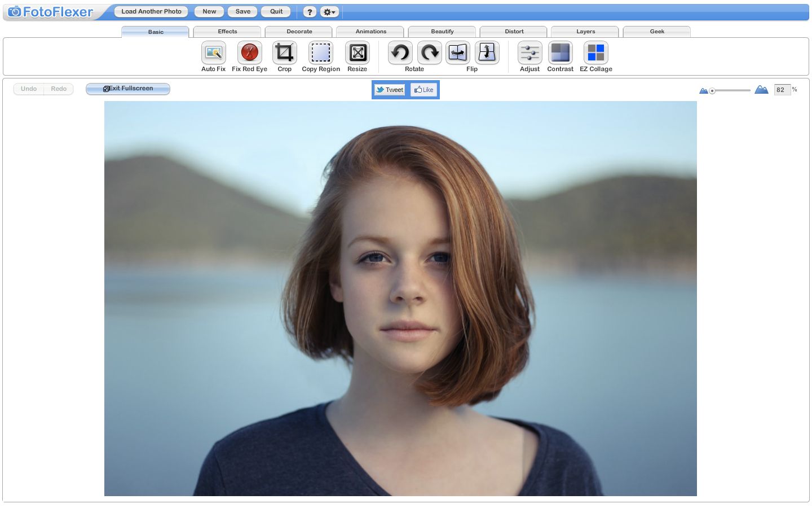The width and height of the screenshot is (812, 508).
Task: Open the Adjust sliders tool
Action: click(530, 53)
